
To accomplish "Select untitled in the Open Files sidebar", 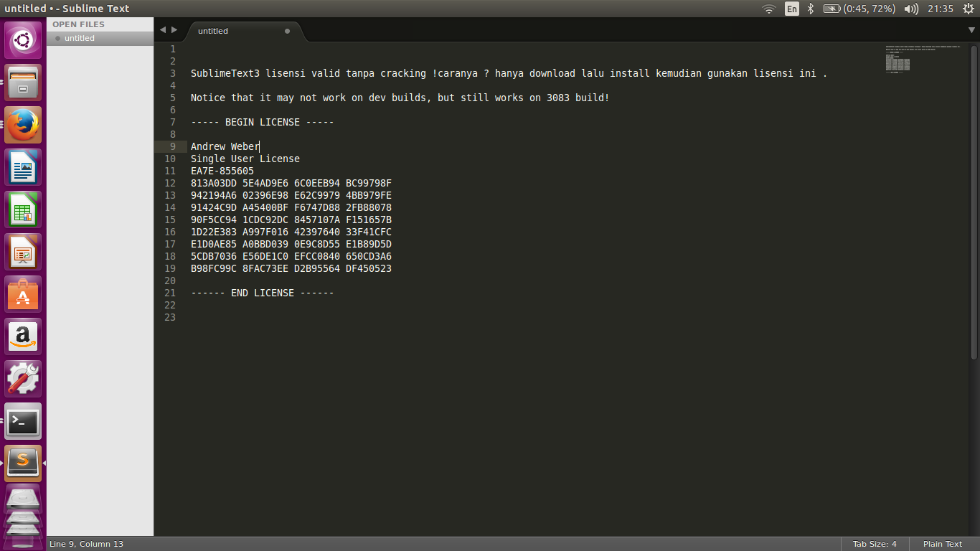I will tap(100, 39).
